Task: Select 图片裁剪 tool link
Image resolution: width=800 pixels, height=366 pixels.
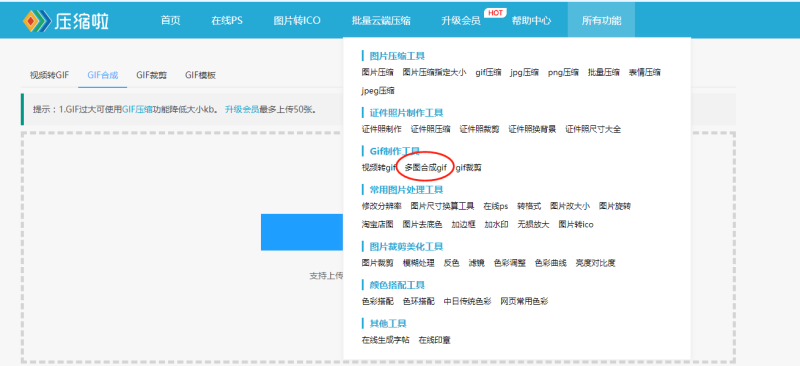Action: (x=378, y=263)
